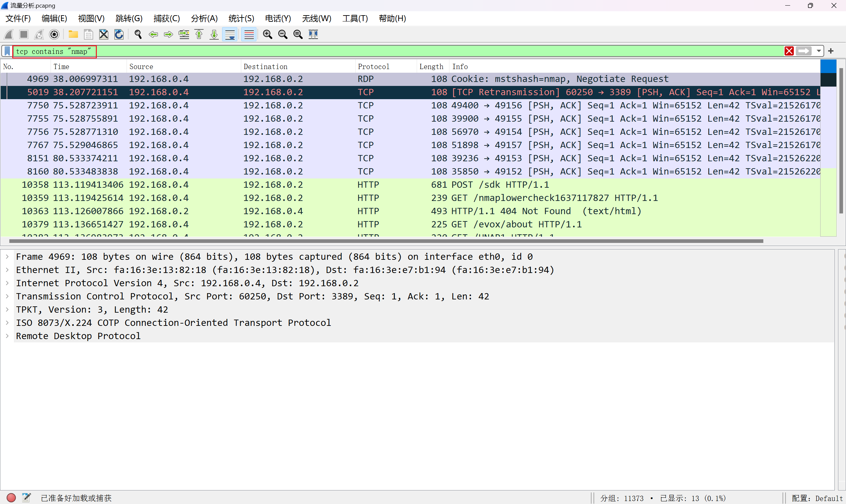Sort packets by Time column

pyautogui.click(x=89, y=66)
